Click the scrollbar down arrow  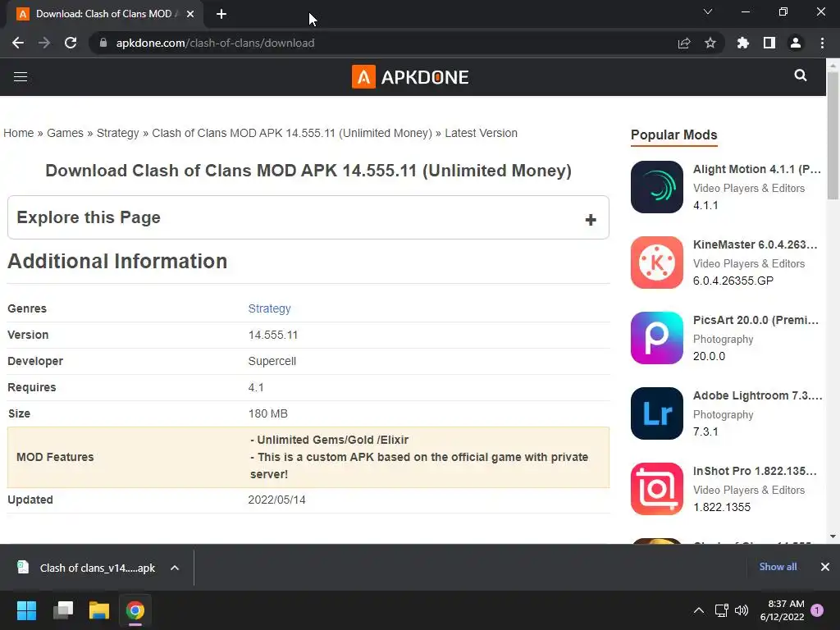pyautogui.click(x=833, y=536)
